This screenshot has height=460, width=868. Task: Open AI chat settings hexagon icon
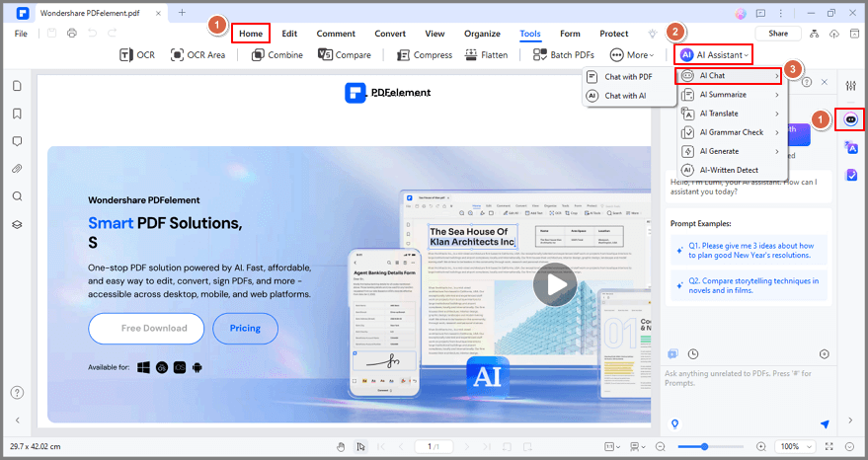825,354
